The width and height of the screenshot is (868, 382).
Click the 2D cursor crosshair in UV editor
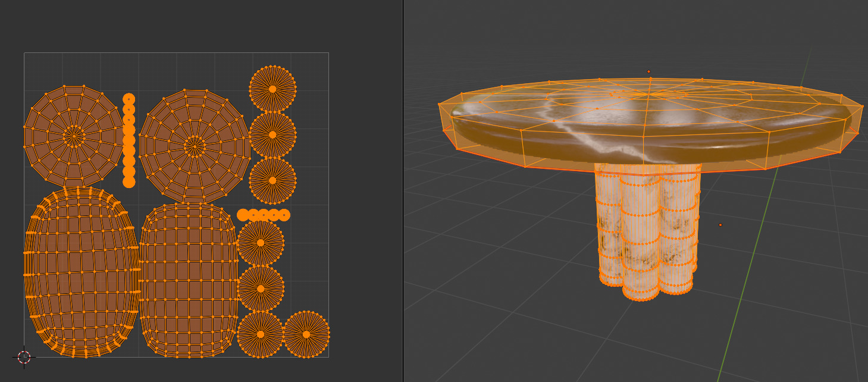[24, 357]
